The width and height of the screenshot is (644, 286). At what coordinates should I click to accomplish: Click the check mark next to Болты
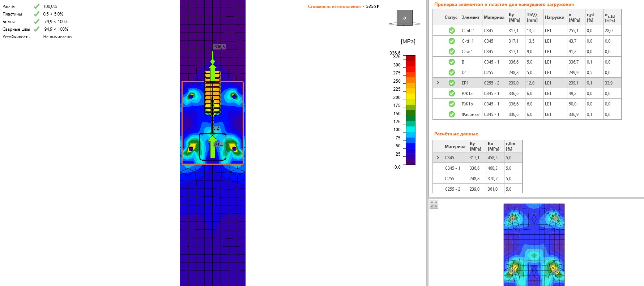tap(37, 21)
